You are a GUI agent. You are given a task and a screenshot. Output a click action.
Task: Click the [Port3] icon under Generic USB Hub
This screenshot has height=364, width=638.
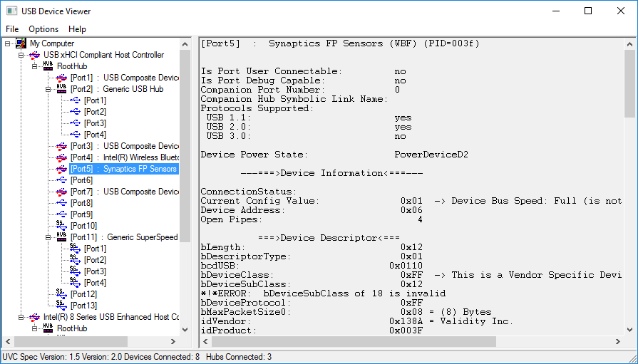coord(75,123)
